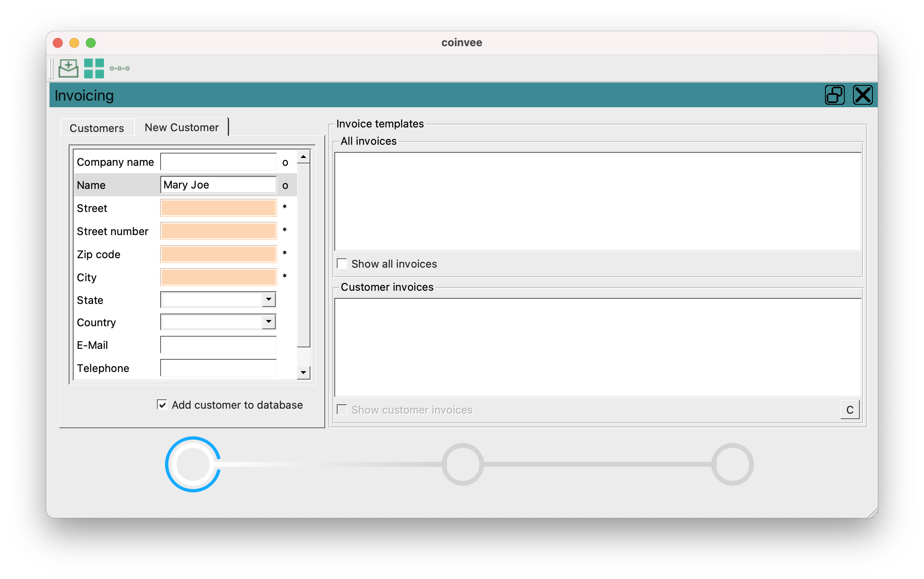Click into the E-Mail input field
This screenshot has width=924, height=579.
[218, 345]
